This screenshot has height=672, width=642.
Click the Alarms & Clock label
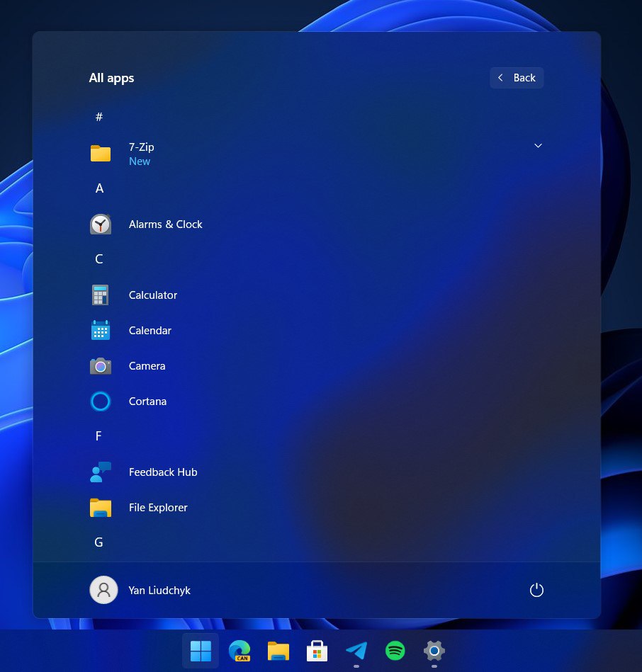click(166, 224)
